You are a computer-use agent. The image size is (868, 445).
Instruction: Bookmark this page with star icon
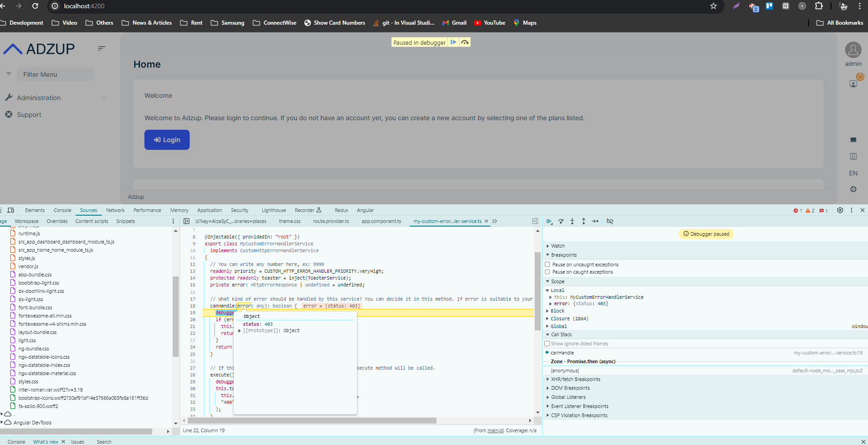(x=714, y=6)
